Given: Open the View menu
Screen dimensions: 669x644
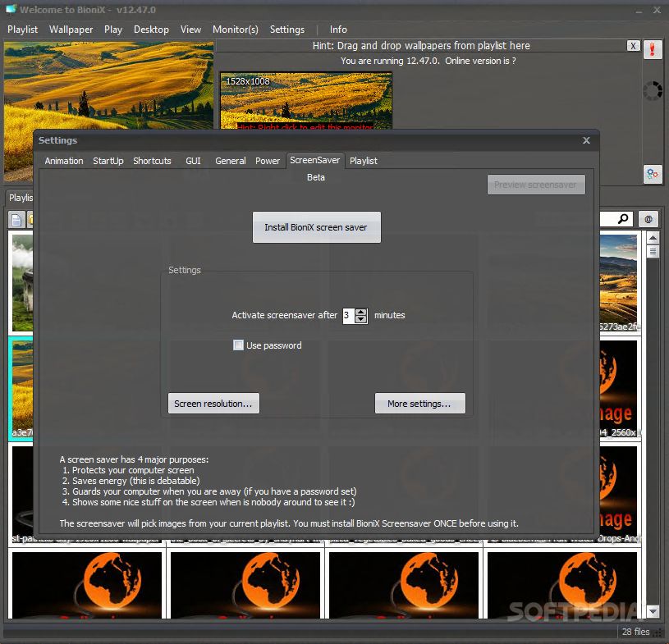Looking at the screenshot, I should (x=190, y=30).
